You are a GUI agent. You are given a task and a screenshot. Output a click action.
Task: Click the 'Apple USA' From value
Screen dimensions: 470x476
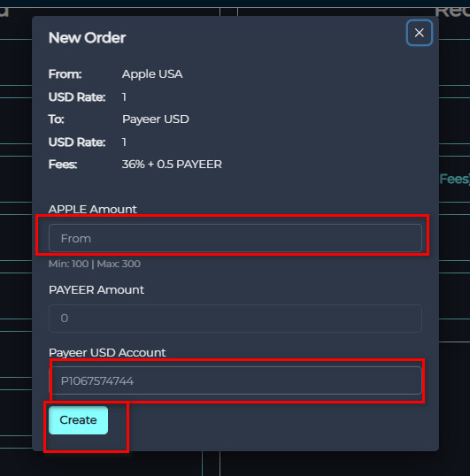152,74
